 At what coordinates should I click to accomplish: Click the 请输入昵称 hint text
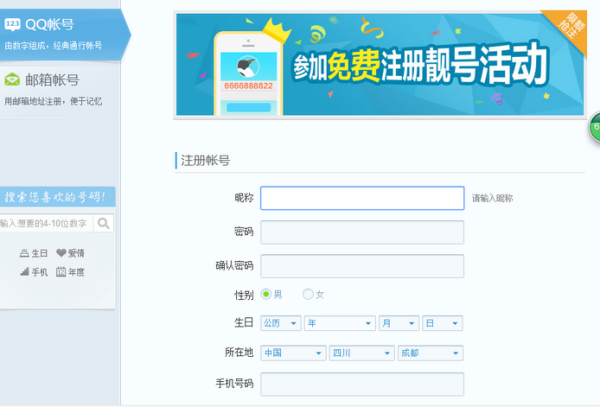pos(492,198)
